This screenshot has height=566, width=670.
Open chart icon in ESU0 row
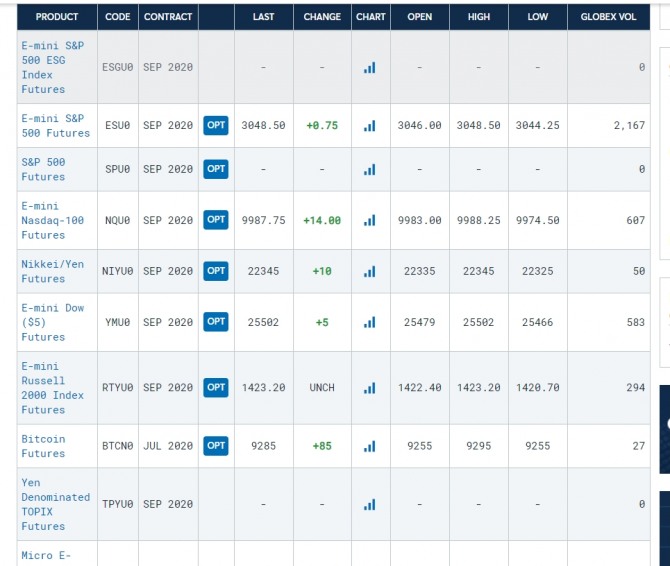tap(370, 126)
